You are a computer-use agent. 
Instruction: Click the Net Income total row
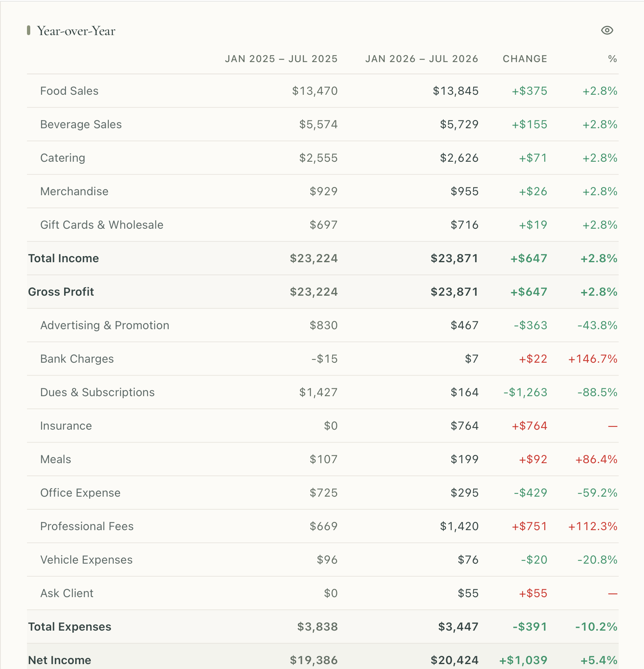[323, 656]
